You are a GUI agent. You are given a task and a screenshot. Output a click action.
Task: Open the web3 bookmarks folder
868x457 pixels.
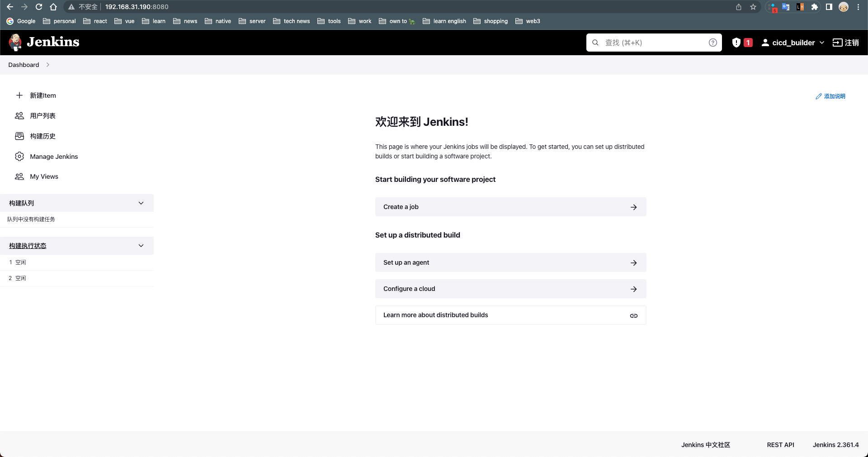(528, 21)
